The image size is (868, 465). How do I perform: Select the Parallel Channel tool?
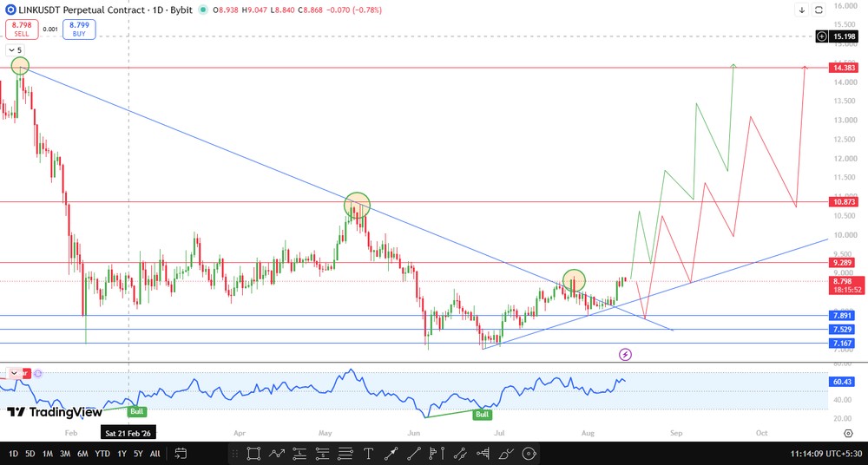461,454
